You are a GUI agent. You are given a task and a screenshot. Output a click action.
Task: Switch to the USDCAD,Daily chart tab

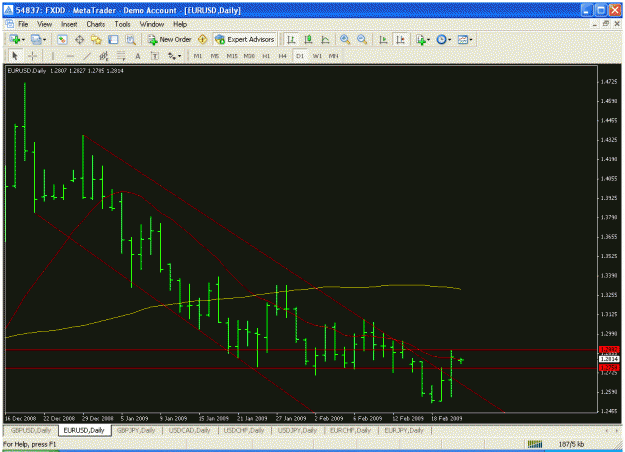189,430
